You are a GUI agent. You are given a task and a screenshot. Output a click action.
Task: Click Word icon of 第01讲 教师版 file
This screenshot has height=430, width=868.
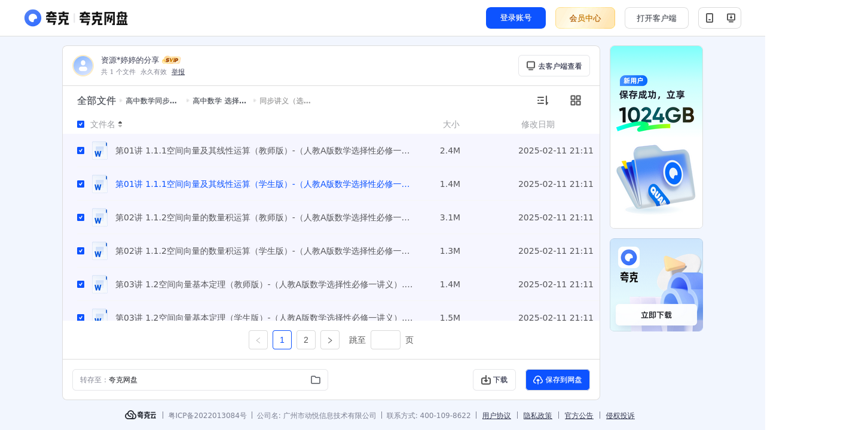[x=100, y=150]
